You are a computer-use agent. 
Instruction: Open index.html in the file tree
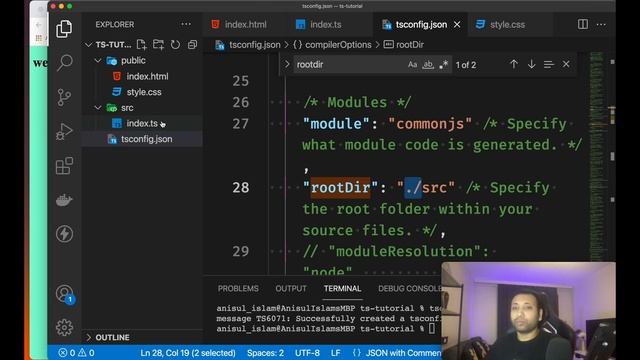147,76
